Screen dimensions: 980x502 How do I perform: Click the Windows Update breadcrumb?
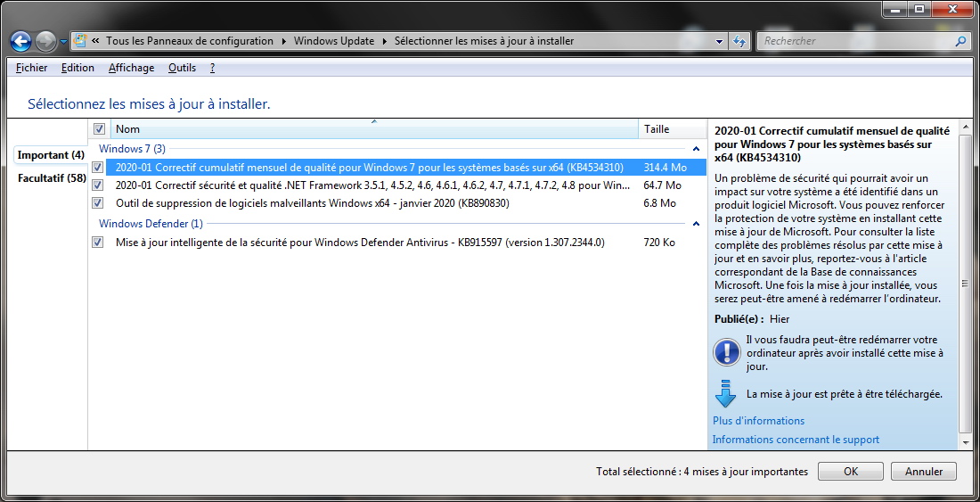pos(334,41)
